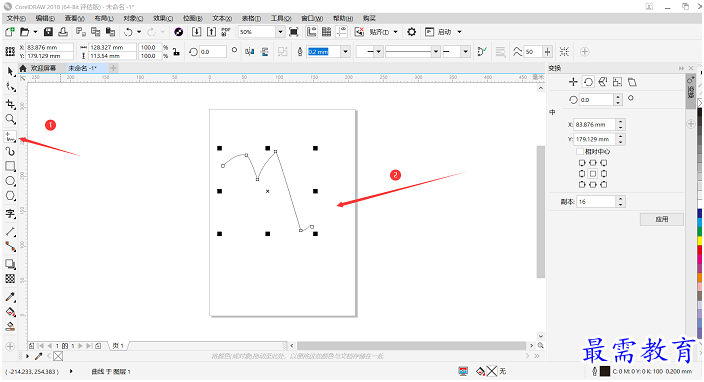The height and width of the screenshot is (382, 704).
Task: Click the Export icon
Action: pyautogui.click(x=211, y=32)
